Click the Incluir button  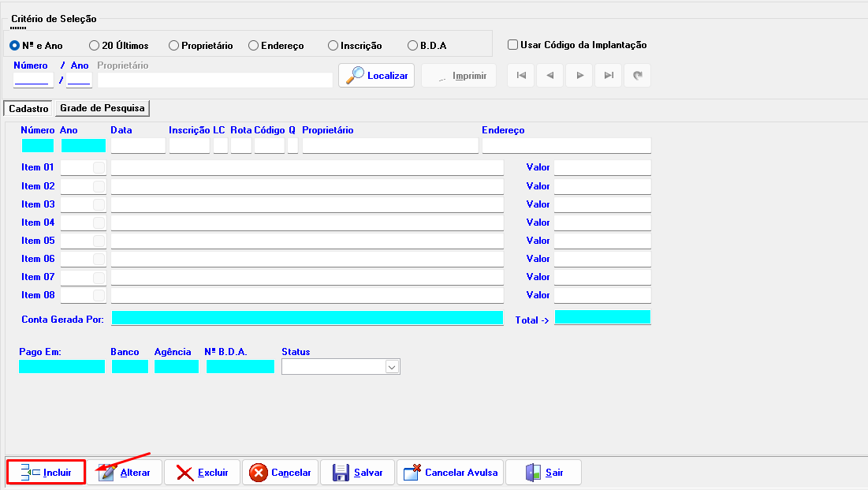46,473
